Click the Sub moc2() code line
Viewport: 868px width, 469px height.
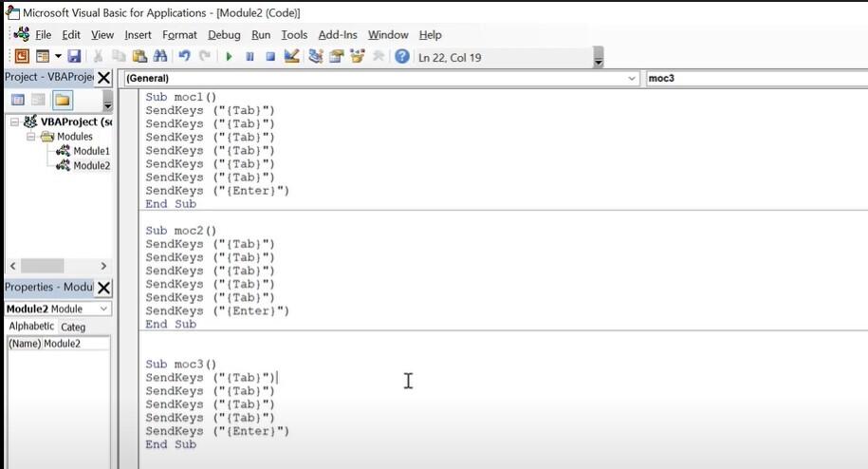point(181,231)
